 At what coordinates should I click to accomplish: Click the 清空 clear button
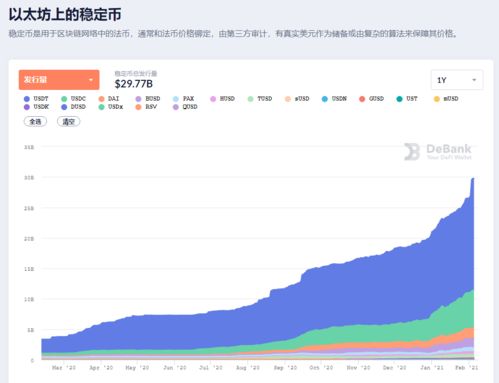click(69, 122)
